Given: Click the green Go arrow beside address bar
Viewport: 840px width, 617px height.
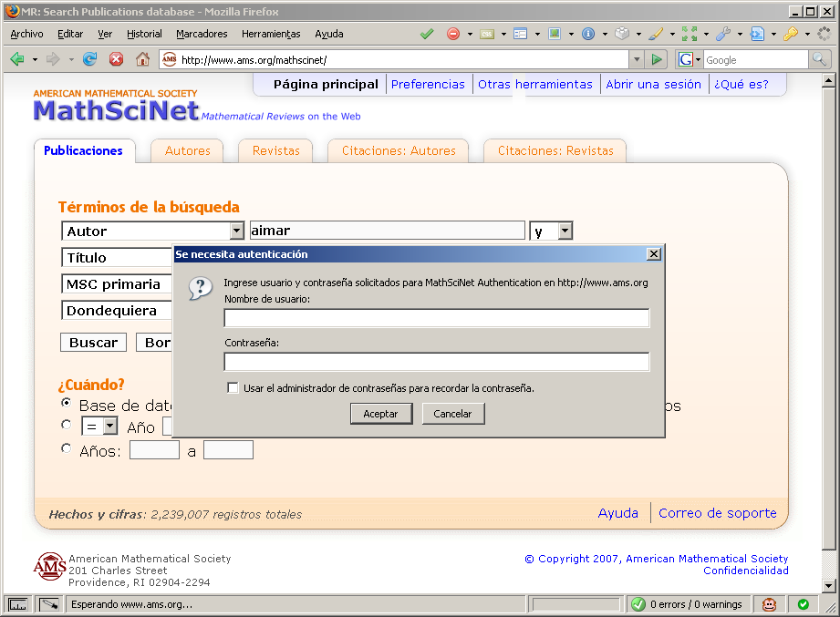Looking at the screenshot, I should click(657, 59).
